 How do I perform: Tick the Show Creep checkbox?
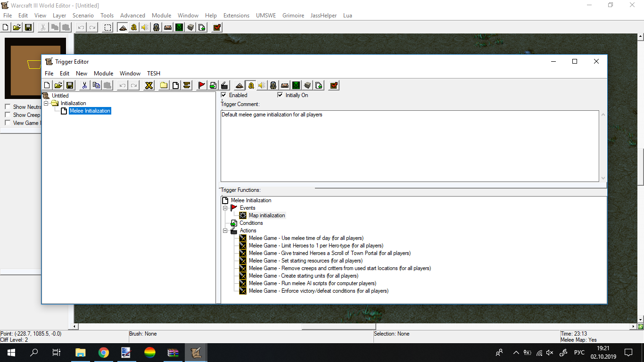tap(8, 115)
